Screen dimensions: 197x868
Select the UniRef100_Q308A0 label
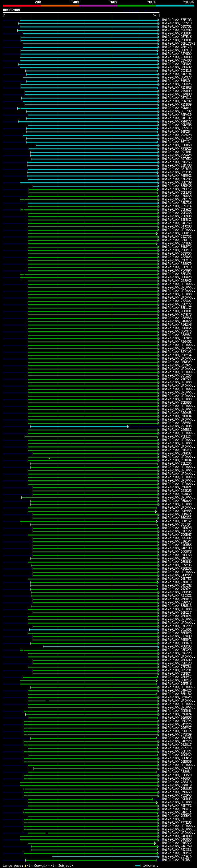(x=177, y=57)
